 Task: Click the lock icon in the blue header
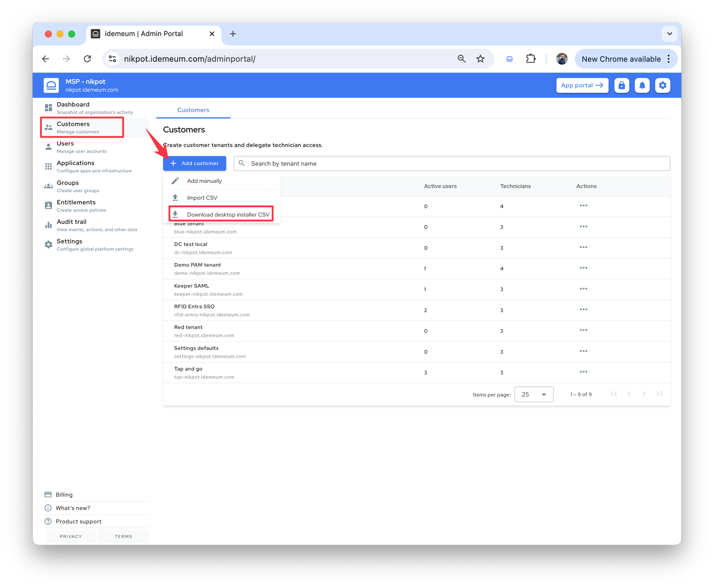click(622, 85)
